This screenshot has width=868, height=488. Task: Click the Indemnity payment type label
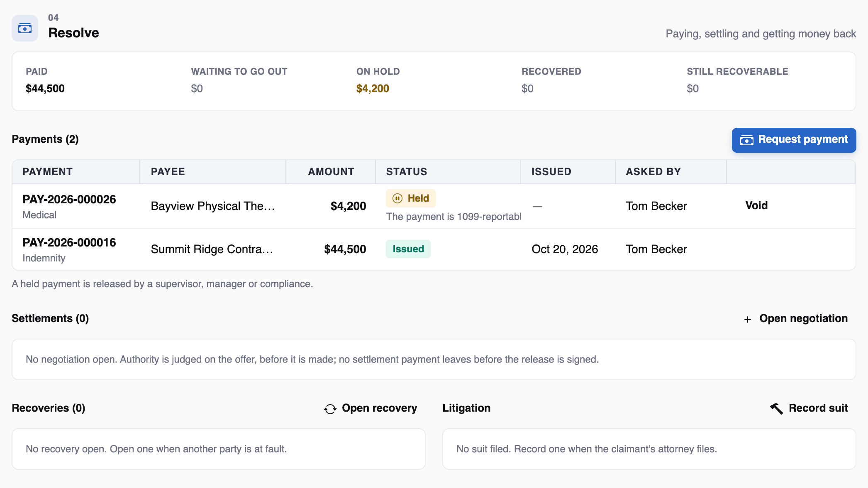[x=44, y=258]
